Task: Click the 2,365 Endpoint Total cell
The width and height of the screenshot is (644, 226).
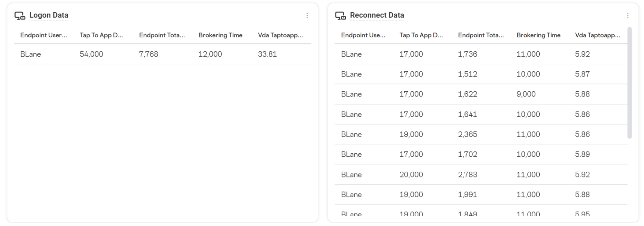Action: [x=467, y=134]
